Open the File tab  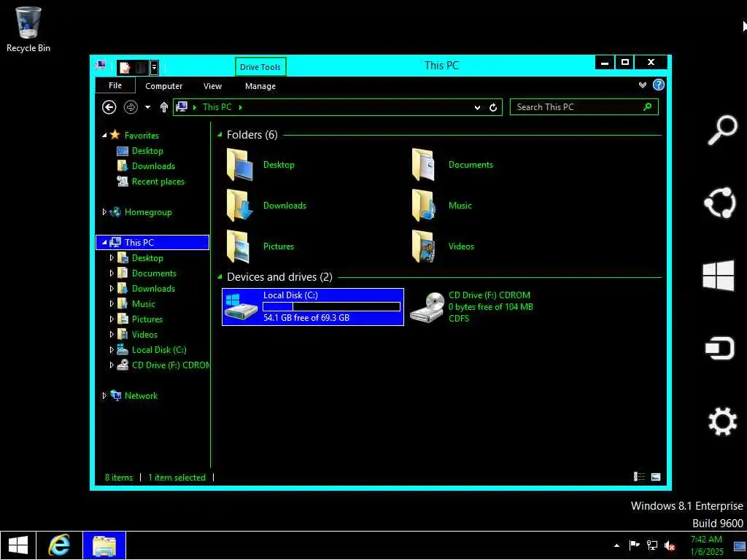coord(115,85)
